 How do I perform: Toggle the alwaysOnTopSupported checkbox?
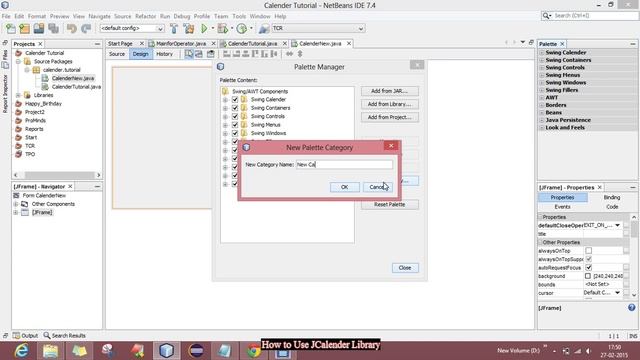click(589, 259)
